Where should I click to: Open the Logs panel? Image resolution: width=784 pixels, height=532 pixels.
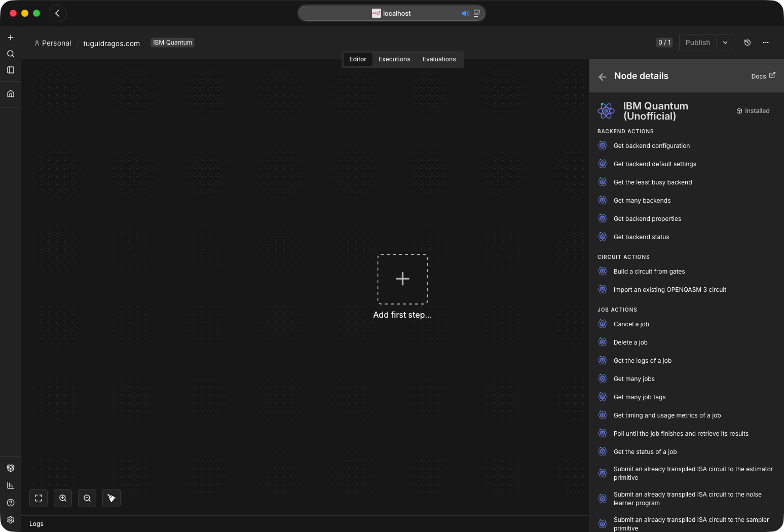[x=36, y=524]
